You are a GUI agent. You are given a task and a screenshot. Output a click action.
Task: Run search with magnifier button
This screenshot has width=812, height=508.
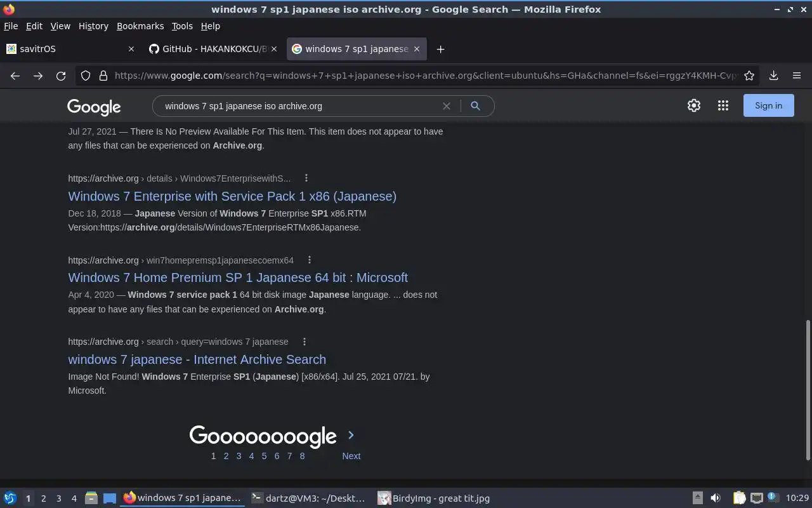pyautogui.click(x=475, y=106)
